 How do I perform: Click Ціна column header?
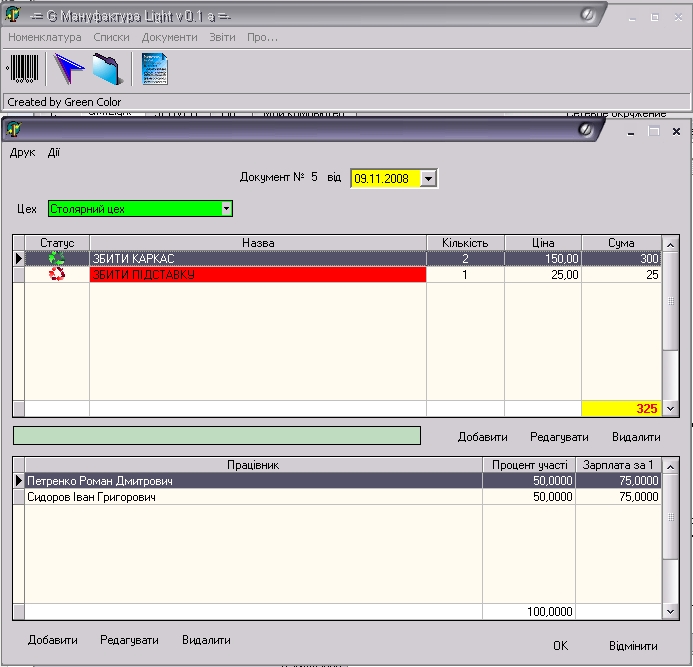click(543, 243)
